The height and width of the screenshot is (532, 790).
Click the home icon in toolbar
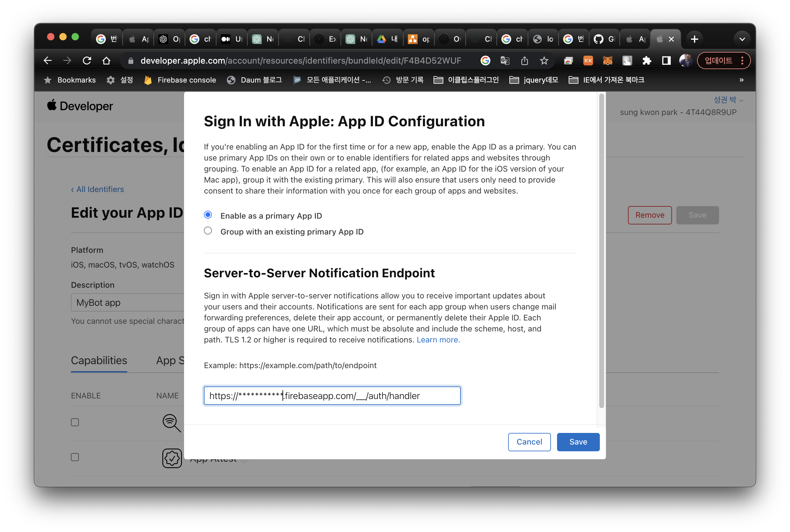point(106,61)
